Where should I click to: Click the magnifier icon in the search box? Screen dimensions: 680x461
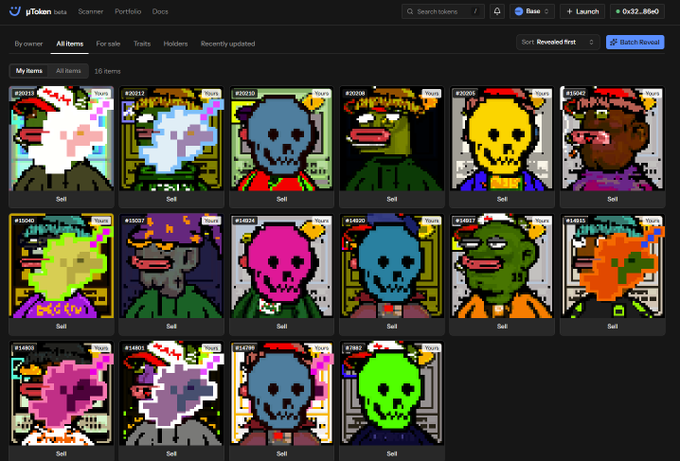tap(410, 12)
